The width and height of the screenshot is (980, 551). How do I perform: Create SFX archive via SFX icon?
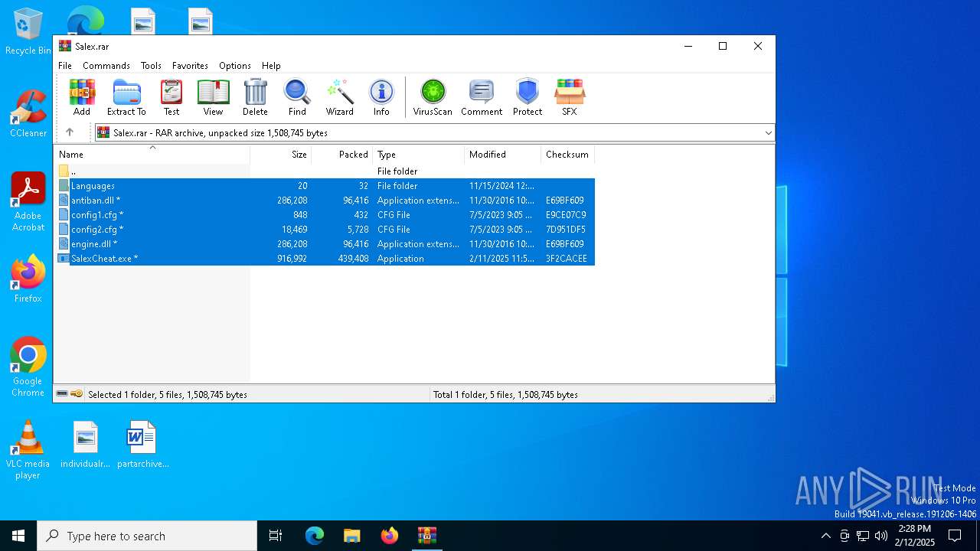pyautogui.click(x=570, y=97)
